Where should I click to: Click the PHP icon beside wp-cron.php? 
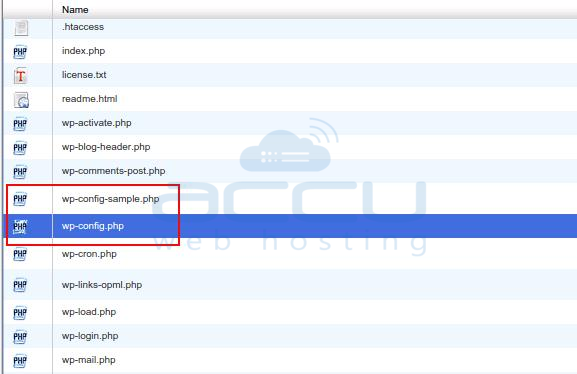20,254
